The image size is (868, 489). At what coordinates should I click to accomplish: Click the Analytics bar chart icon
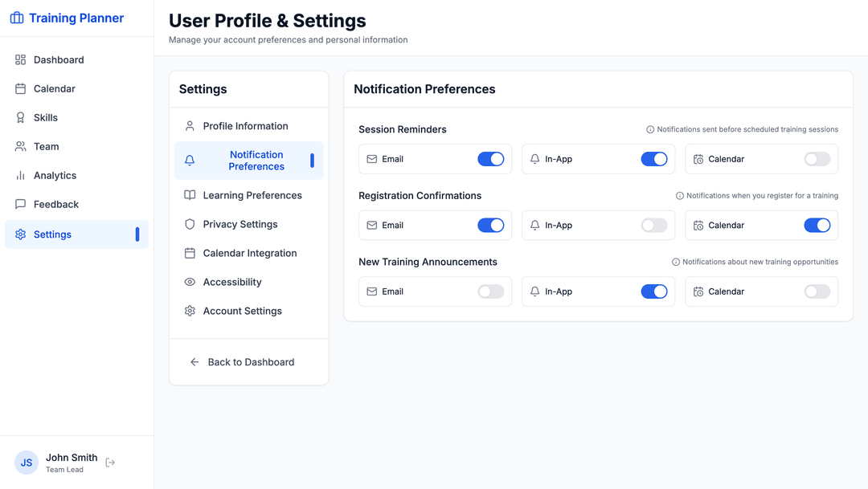[21, 175]
